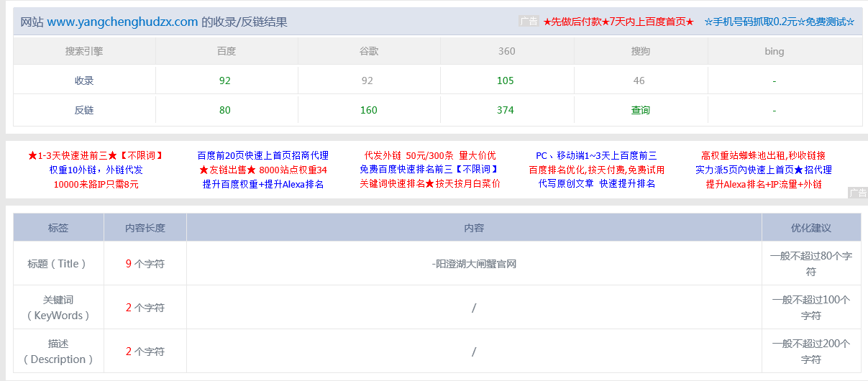Click suggestion 一般不超过80个字符

coord(811,264)
